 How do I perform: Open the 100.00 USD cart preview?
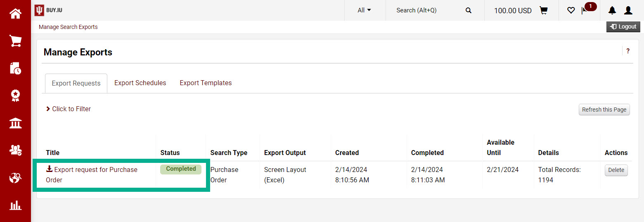(x=521, y=10)
